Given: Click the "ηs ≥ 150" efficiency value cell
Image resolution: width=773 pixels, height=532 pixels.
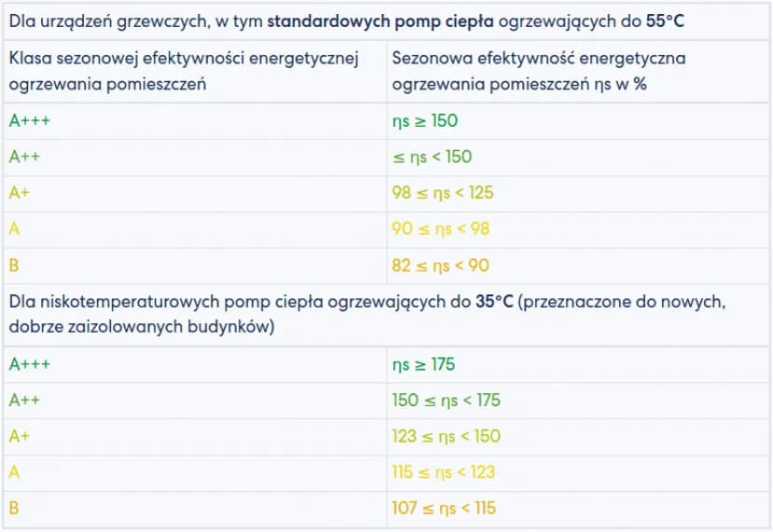Looking at the screenshot, I should coord(425,121).
